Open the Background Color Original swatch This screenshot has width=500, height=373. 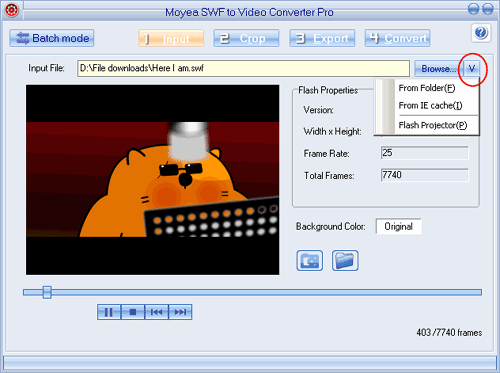point(398,227)
